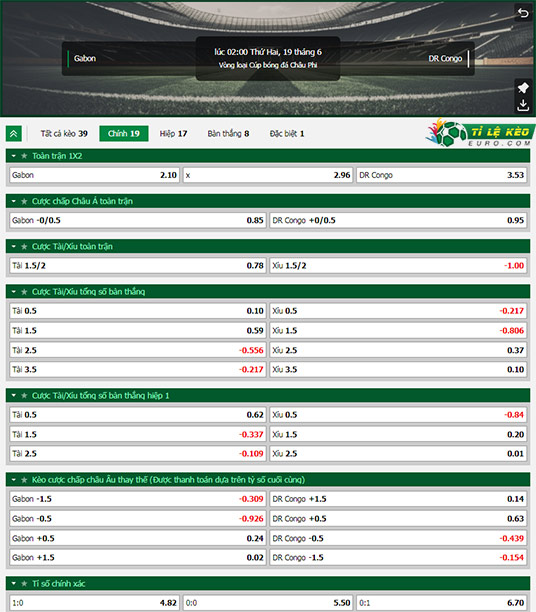Open the Đặc biệt 1 tab

(x=287, y=134)
